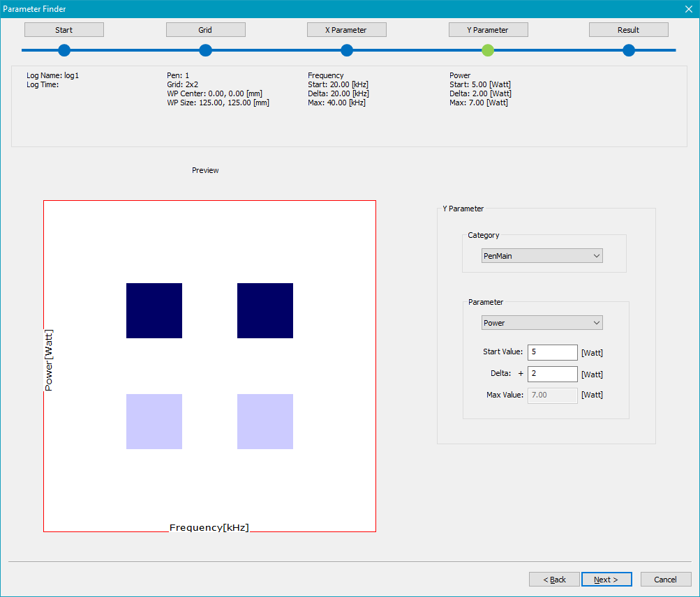Click the bottom-left light purple preview square
Screen dimensions: 700x597
[x=154, y=421]
